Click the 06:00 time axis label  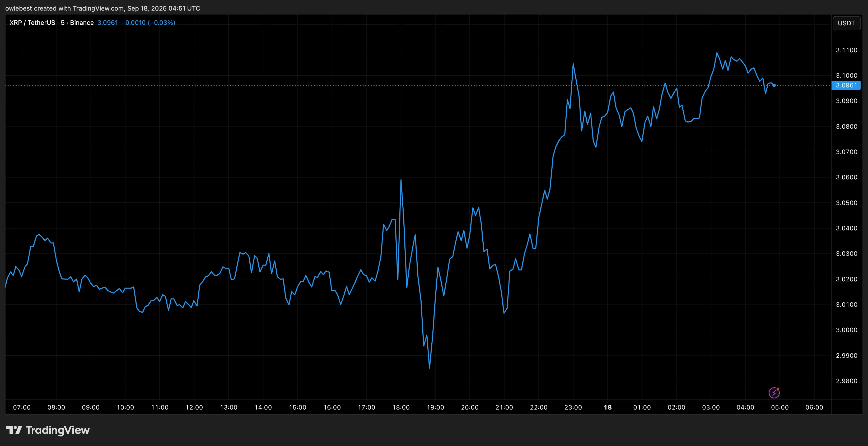point(814,407)
